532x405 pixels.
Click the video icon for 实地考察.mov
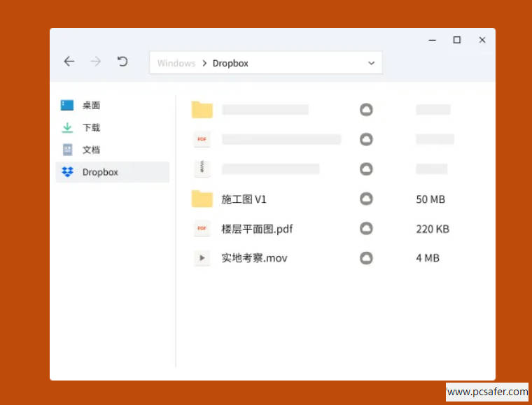coord(202,258)
